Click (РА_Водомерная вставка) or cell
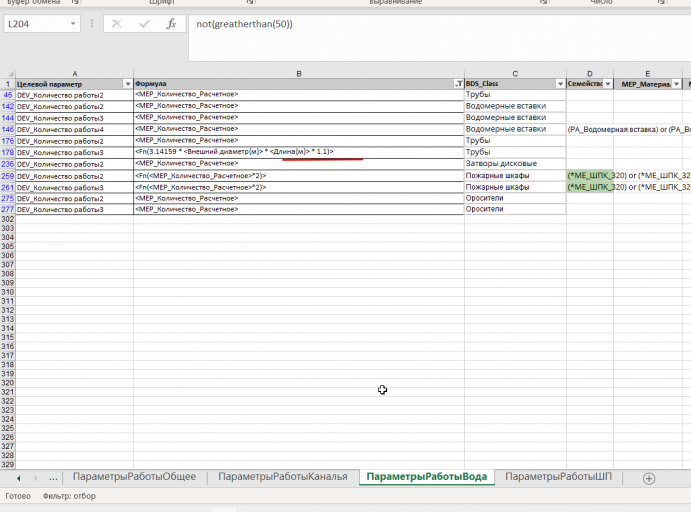Viewport: 691px width, 512px height. pos(590,130)
